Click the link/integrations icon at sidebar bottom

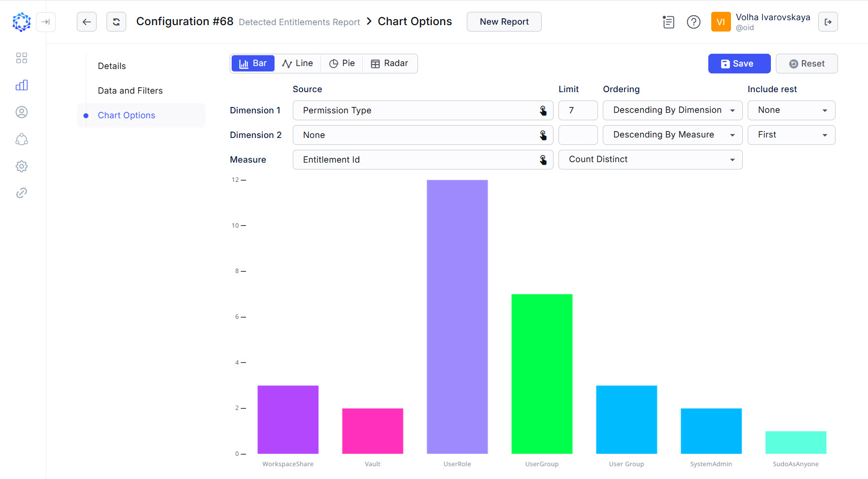pos(21,193)
